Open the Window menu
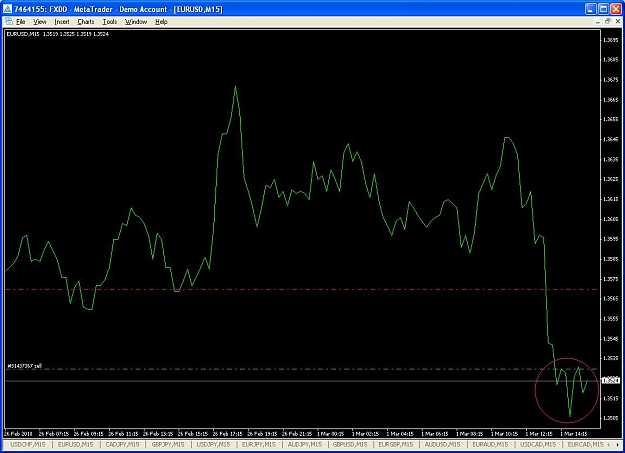 pyautogui.click(x=136, y=22)
